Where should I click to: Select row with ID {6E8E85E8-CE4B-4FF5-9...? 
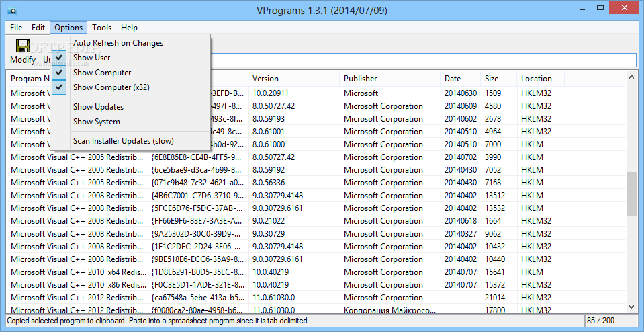[x=316, y=157]
